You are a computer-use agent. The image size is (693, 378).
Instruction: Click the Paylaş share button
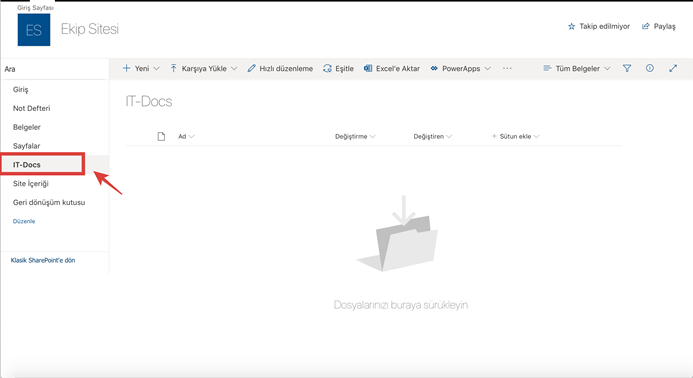coord(659,27)
